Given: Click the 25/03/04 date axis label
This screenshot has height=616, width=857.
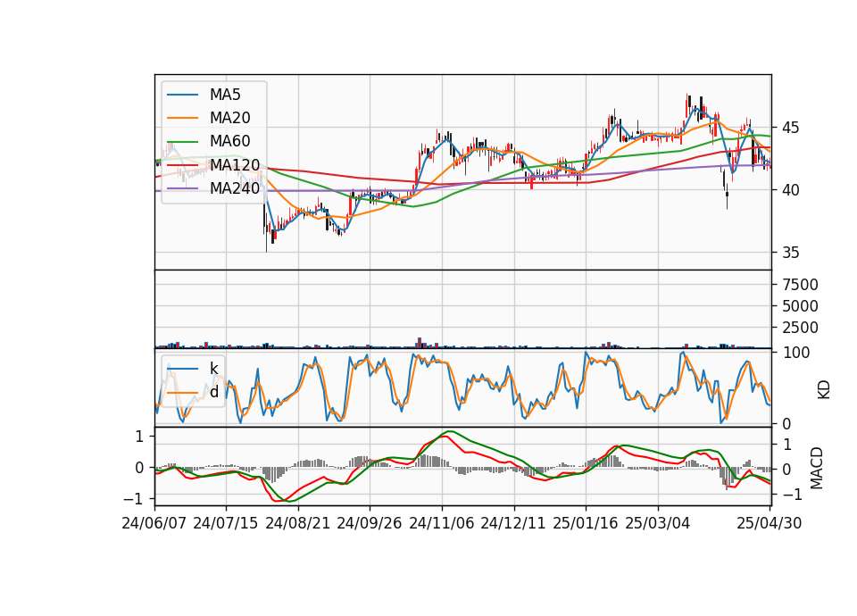Looking at the screenshot, I should (658, 523).
